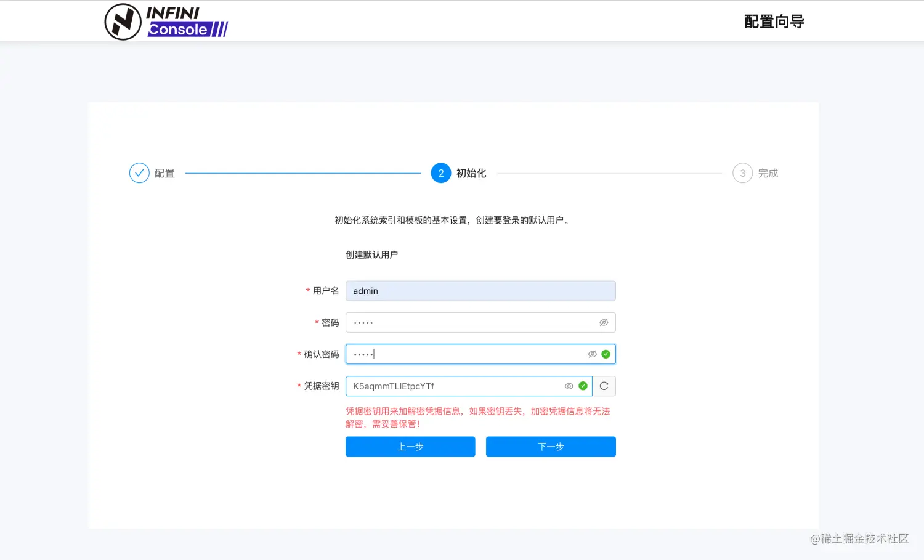Regenerate the 凭据密钥 using the refresh icon
The width and height of the screenshot is (924, 560).
tap(604, 386)
